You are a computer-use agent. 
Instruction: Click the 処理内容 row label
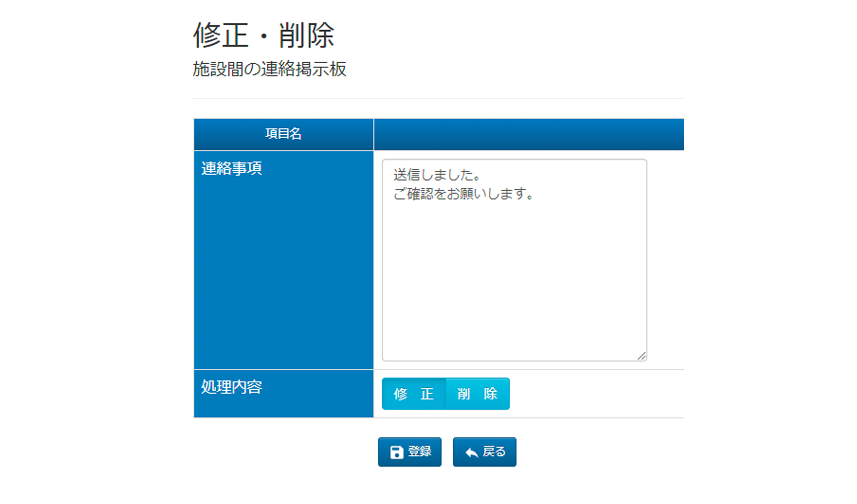point(232,387)
